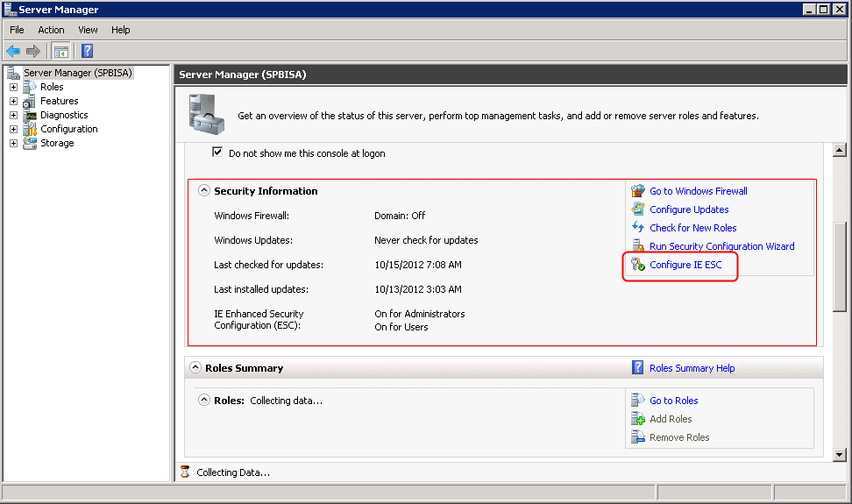This screenshot has height=504, width=852.
Task: Click the vertical scrollbar thumb
Action: (x=840, y=266)
